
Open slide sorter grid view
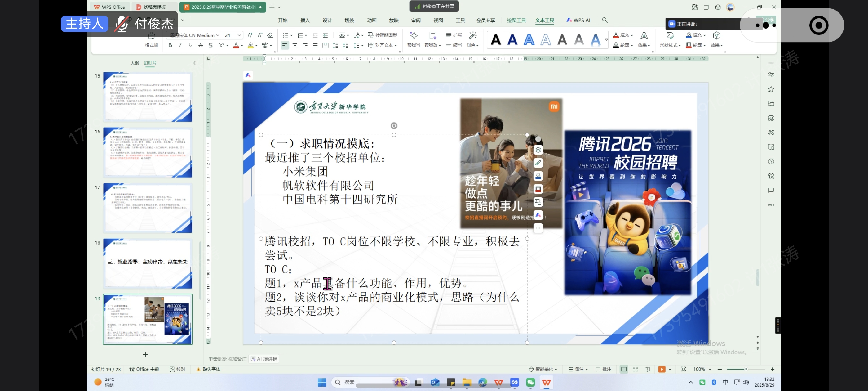click(x=635, y=369)
